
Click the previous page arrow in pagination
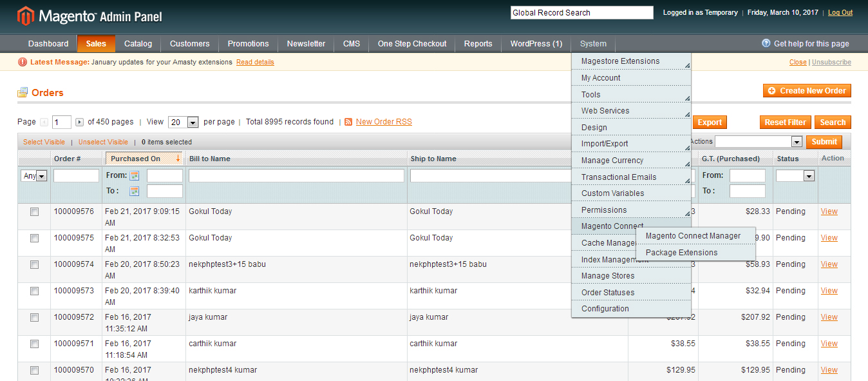pyautogui.click(x=42, y=121)
